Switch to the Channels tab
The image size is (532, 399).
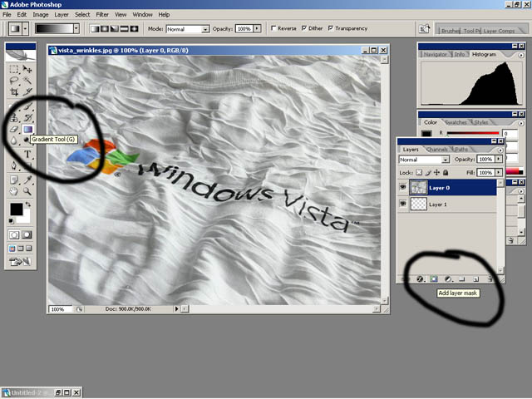pos(437,150)
